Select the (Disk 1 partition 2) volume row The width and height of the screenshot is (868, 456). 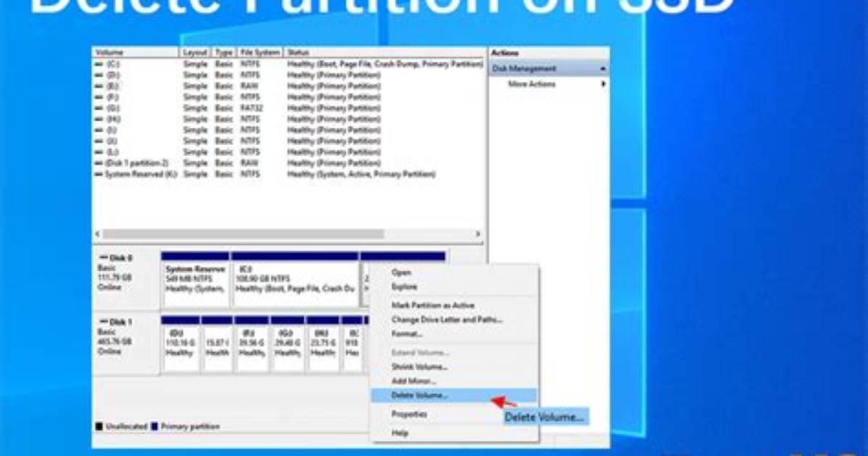click(288, 163)
